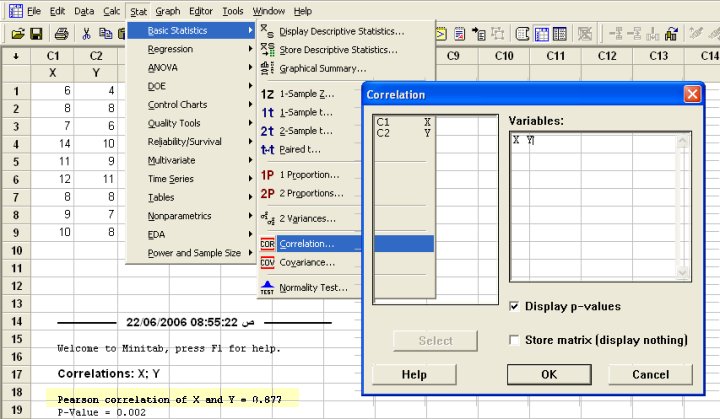Click the Store Descriptive Statistics icon
Image resolution: width=720 pixels, height=419 pixels.
[x=267, y=50]
